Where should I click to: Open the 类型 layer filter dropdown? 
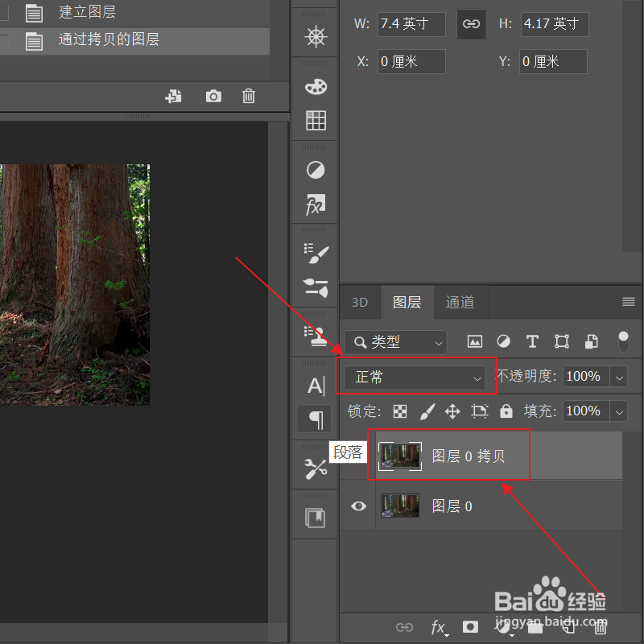coord(395,341)
